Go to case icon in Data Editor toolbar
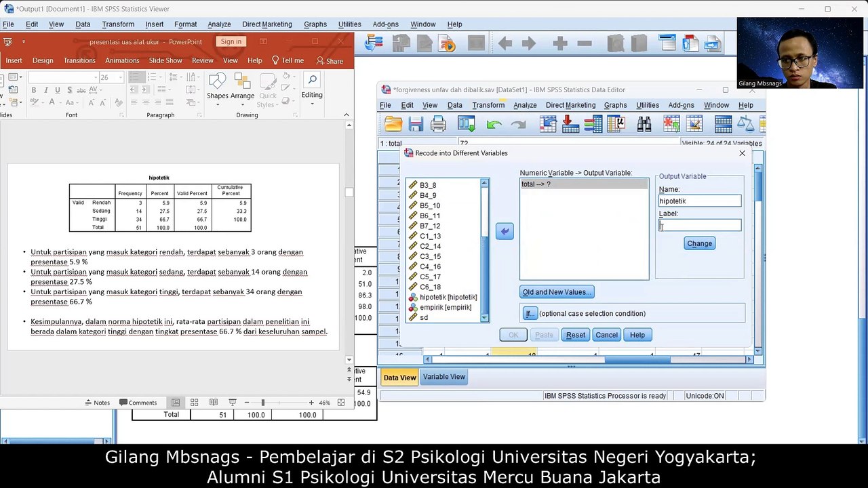The width and height of the screenshot is (868, 488). (x=549, y=124)
